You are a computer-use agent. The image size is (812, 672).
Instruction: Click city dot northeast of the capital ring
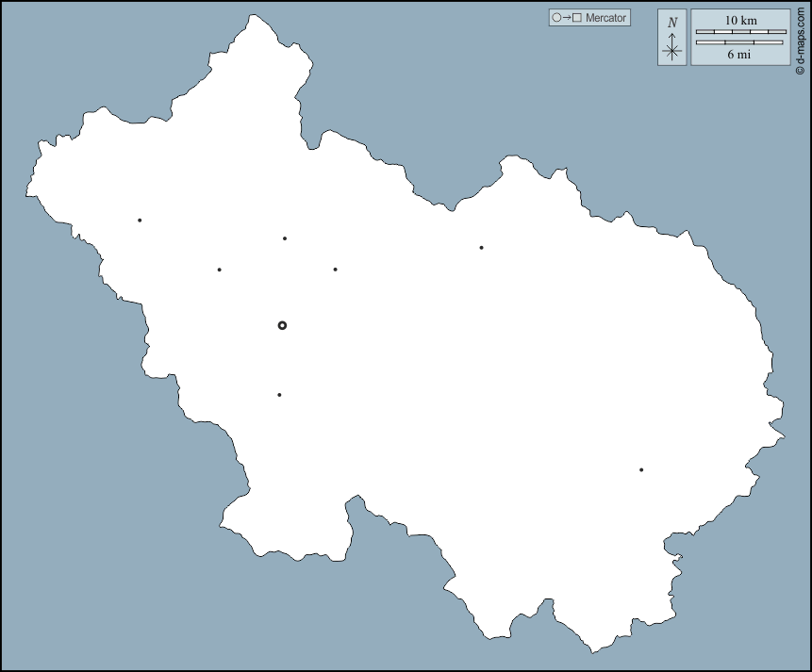[335, 270]
